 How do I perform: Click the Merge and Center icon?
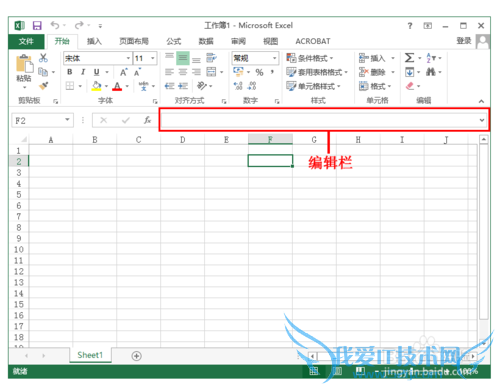coord(211,72)
